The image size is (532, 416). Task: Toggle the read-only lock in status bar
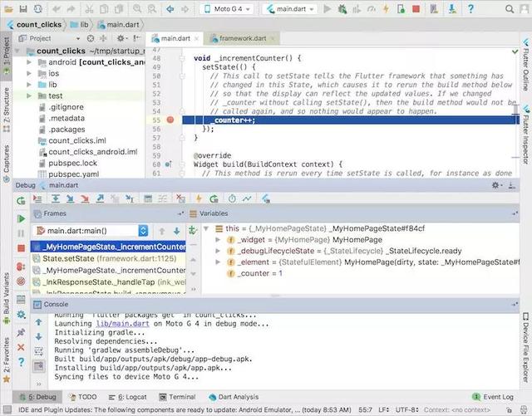tap(510, 410)
